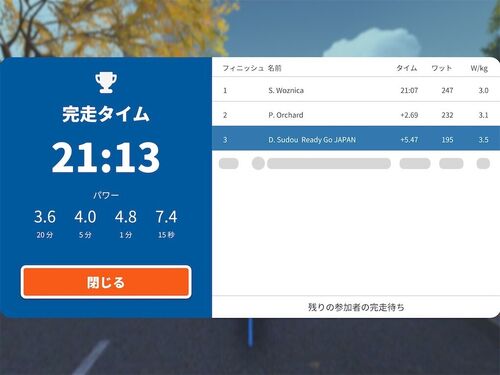The height and width of the screenshot is (375, 500).
Task: Click the 21:07 time of S. Woznica
Action: click(409, 90)
